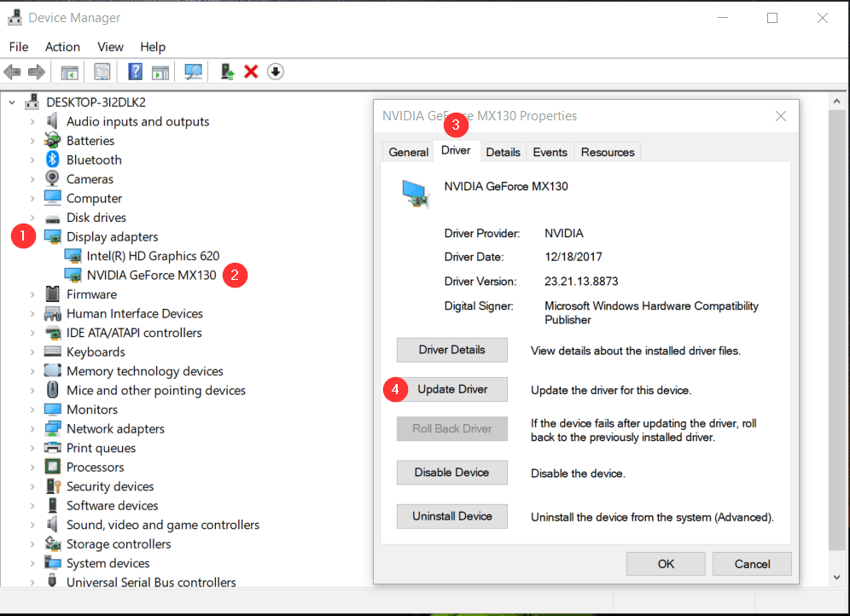The width and height of the screenshot is (850, 616).
Task: Select the IDE ATA/ATAPI controllers item
Action: point(134,333)
